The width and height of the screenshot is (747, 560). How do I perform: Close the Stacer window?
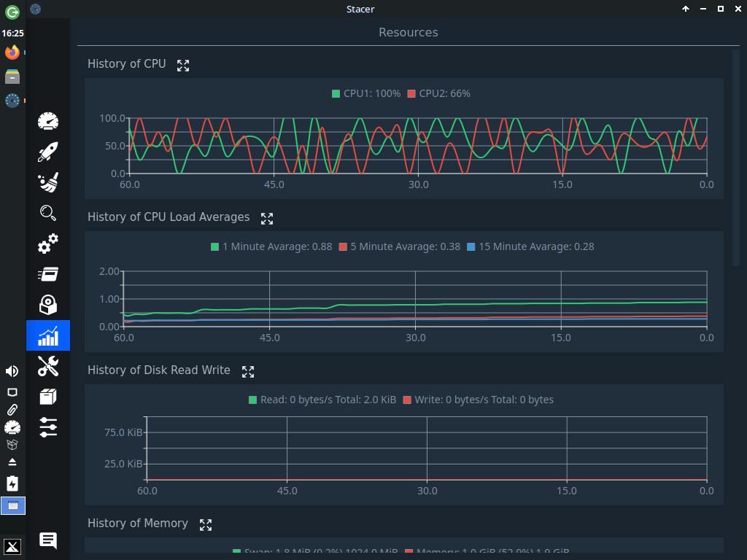738,9
